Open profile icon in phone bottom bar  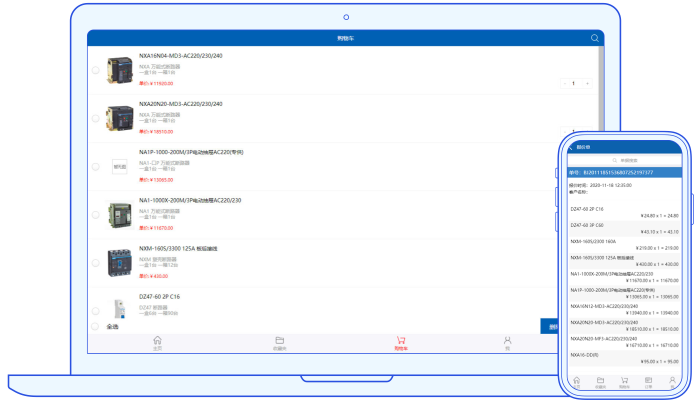(672, 382)
